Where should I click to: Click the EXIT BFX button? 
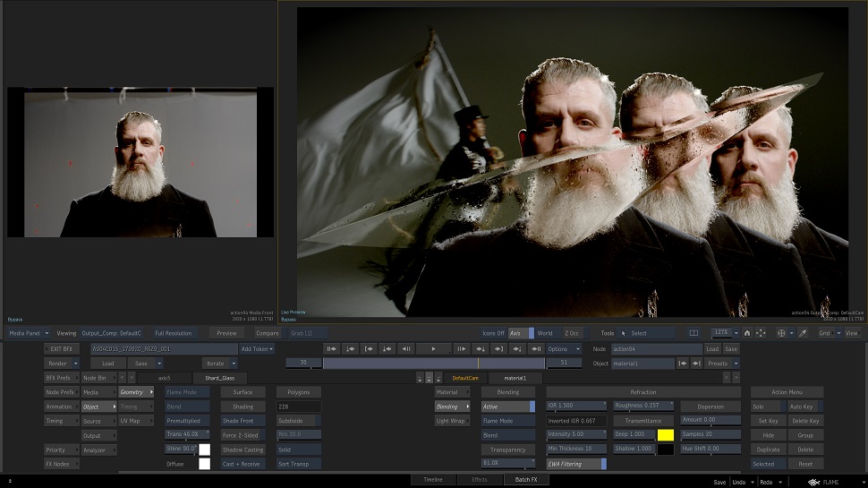64,349
